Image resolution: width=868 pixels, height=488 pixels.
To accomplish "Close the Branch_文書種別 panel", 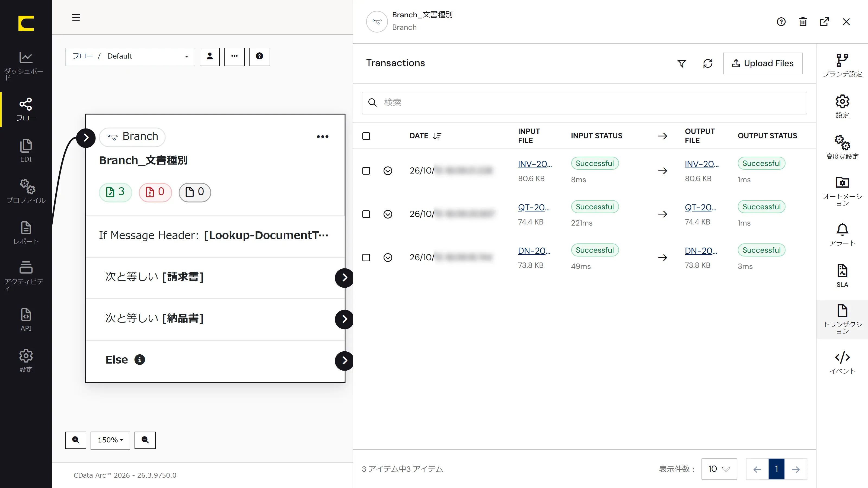I will click(846, 22).
